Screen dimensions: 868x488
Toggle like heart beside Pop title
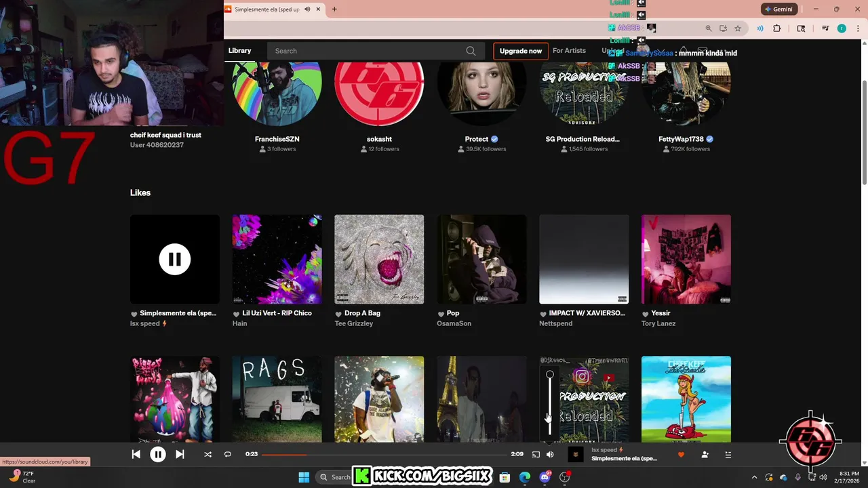441,314
